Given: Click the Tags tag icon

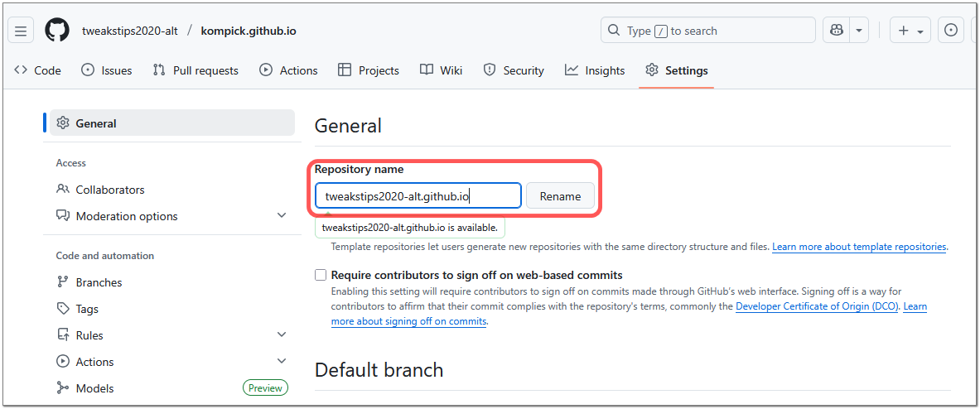Looking at the screenshot, I should point(62,309).
